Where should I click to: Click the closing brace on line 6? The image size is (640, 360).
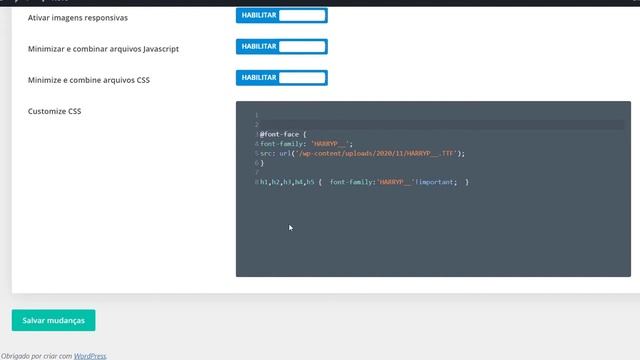click(x=262, y=163)
